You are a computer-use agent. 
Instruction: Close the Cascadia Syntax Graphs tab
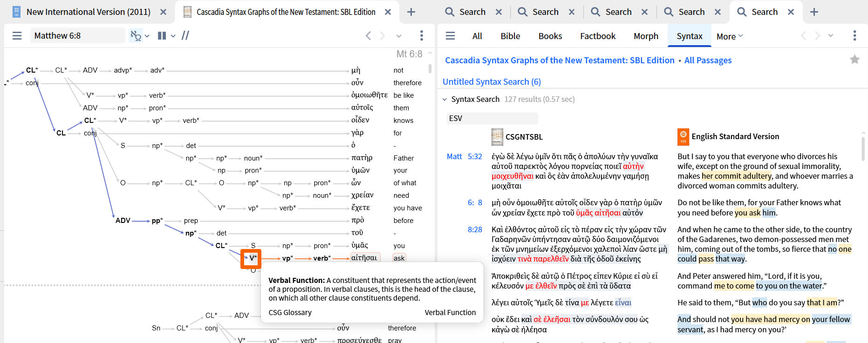pyautogui.click(x=388, y=12)
